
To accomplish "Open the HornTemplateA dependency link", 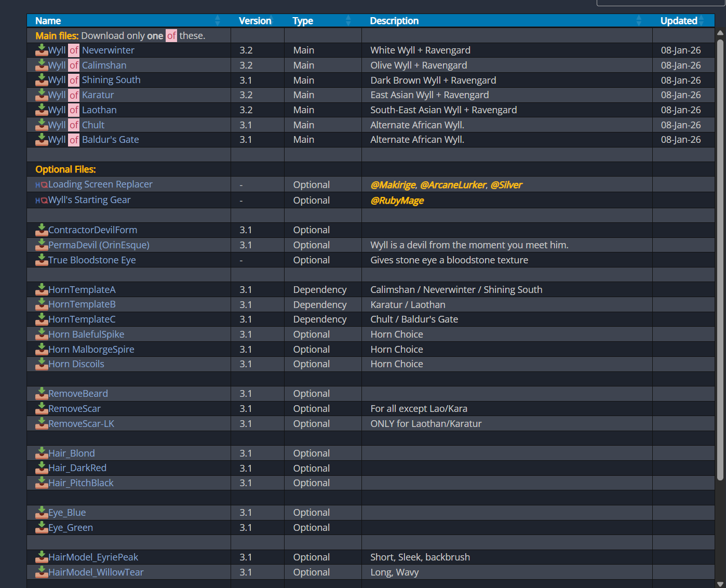I will pyautogui.click(x=82, y=290).
